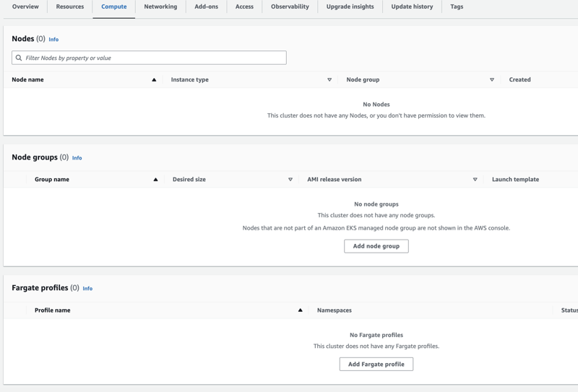Image resolution: width=578 pixels, height=392 pixels.
Task: Sort by Instance type column arrow
Action: coord(329,79)
